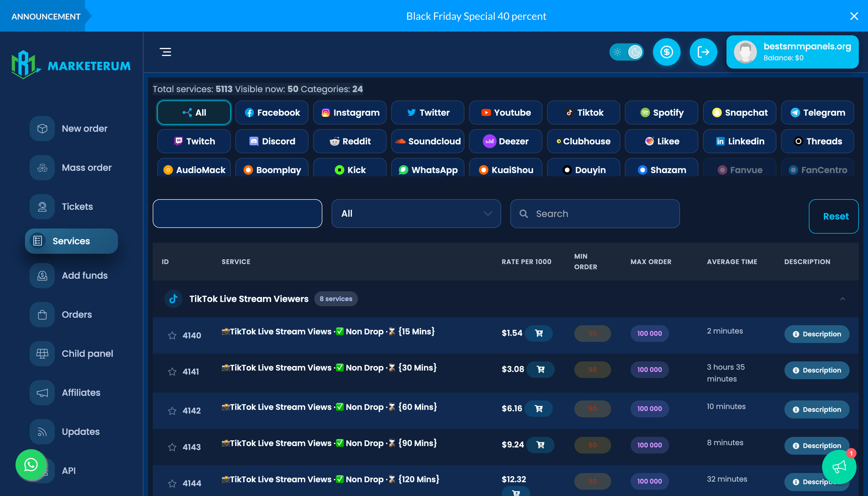This screenshot has height=496, width=868.
Task: Toggle the dark/light theme switch
Action: pos(626,52)
